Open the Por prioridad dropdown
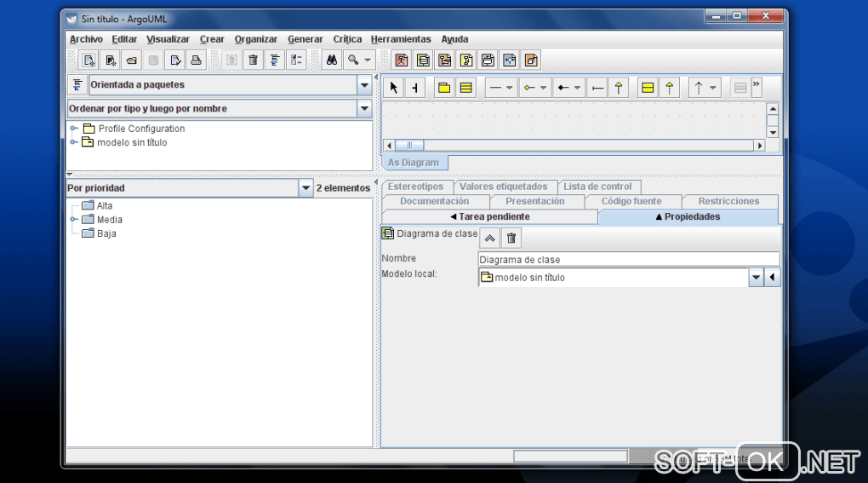868x483 pixels. click(x=306, y=187)
